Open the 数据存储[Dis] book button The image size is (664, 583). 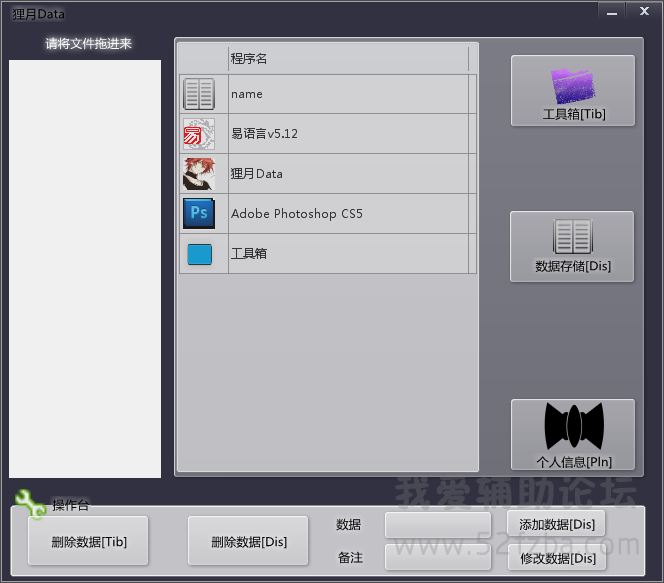click(x=573, y=246)
